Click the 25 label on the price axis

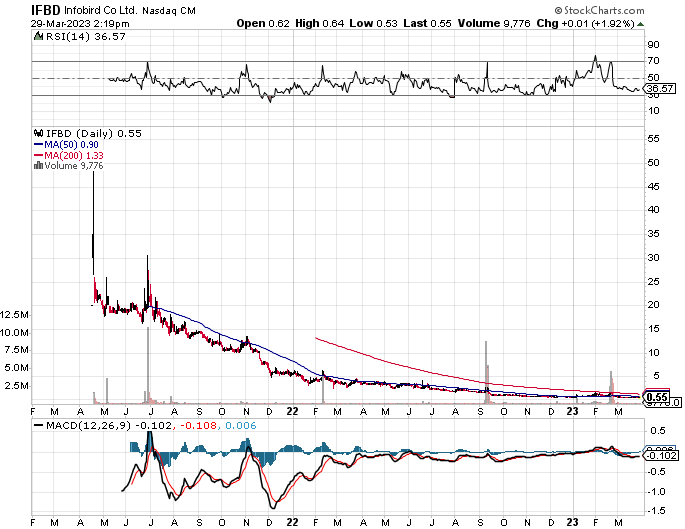click(x=654, y=281)
